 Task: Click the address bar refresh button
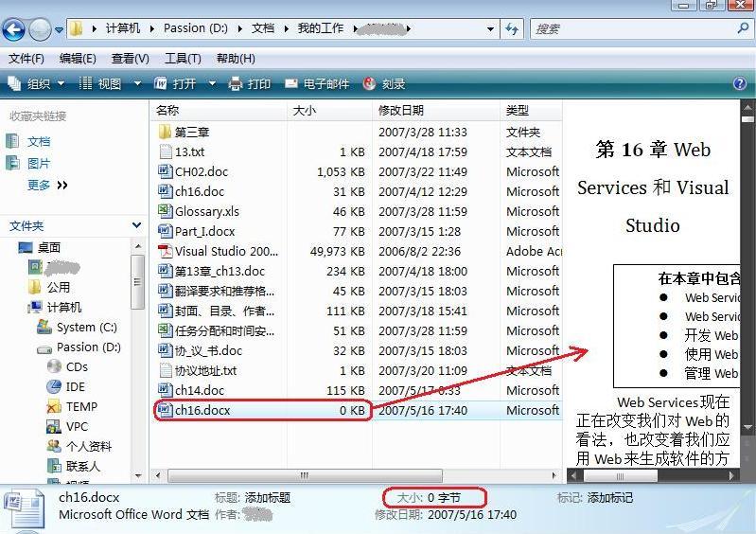(x=512, y=29)
